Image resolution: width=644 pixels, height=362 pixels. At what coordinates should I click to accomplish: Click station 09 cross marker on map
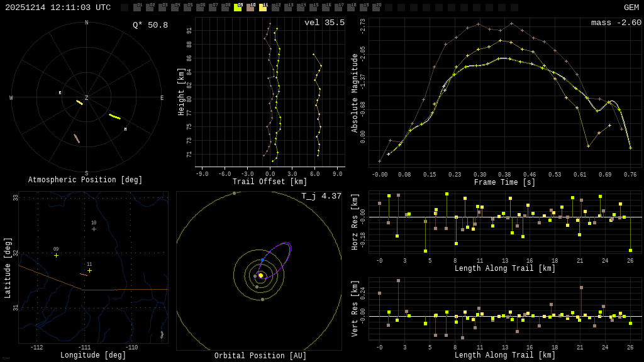point(56,255)
